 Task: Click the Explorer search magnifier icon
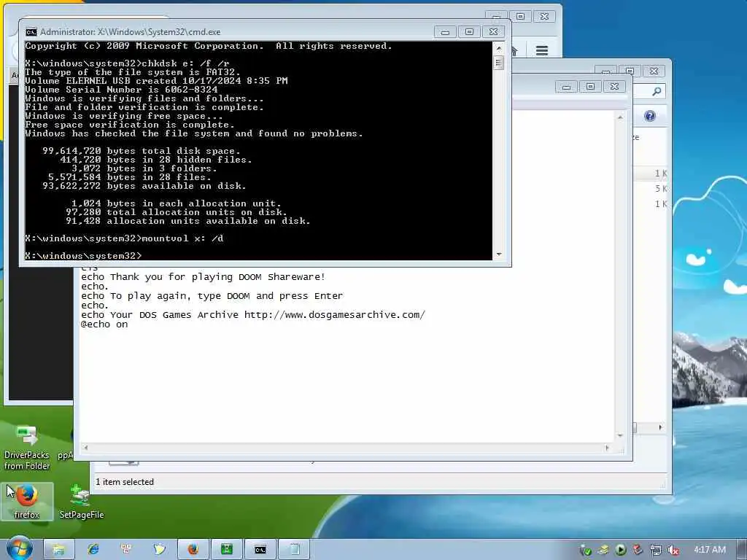click(657, 91)
